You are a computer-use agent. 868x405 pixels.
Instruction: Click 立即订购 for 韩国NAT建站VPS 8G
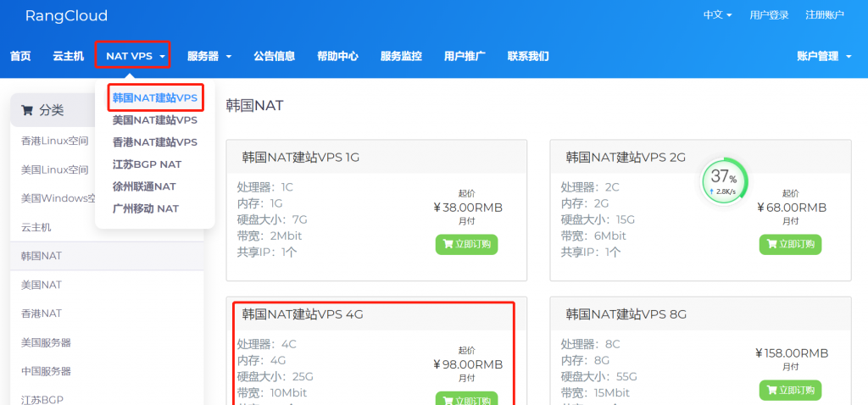(791, 390)
